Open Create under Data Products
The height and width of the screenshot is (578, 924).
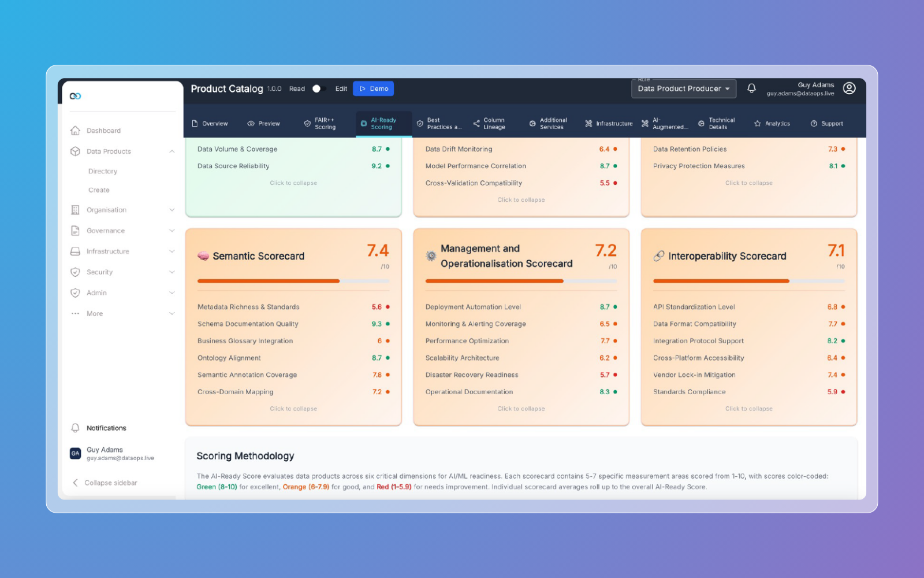click(x=98, y=190)
